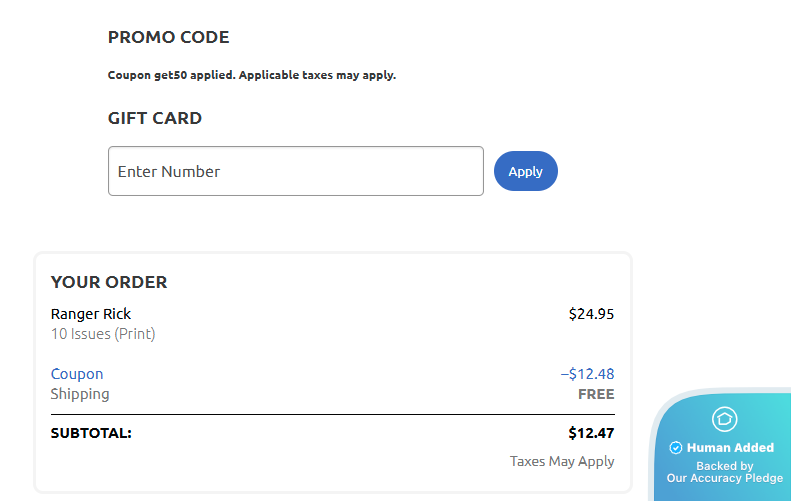The width and height of the screenshot is (791, 501).
Task: Click the YOUR ORDER heading
Action: [109, 282]
